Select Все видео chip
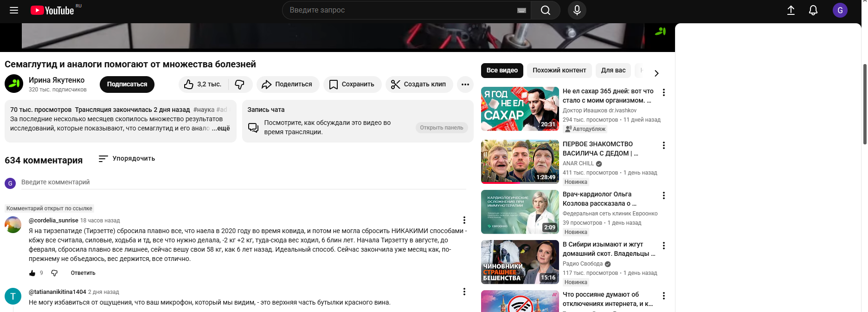Viewport: 868px width, 312px height. 502,70
